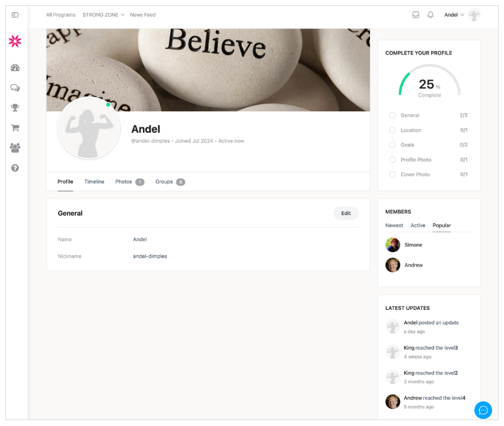Screen dimensions: 504x426
Task: Expand the STRONG ZONE dropdown menu
Action: coord(103,15)
